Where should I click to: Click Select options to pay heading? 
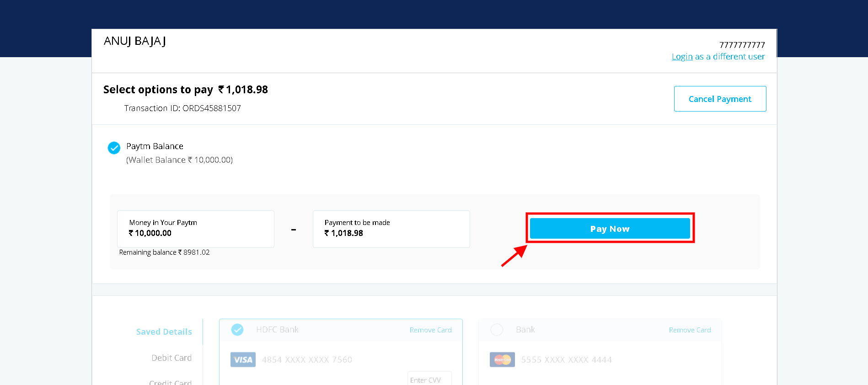(x=186, y=90)
